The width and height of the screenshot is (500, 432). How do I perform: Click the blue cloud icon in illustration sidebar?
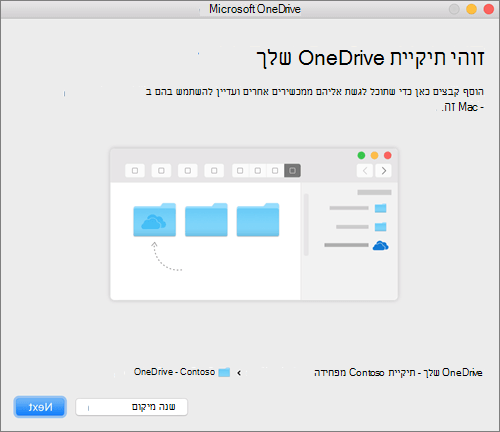click(x=380, y=246)
